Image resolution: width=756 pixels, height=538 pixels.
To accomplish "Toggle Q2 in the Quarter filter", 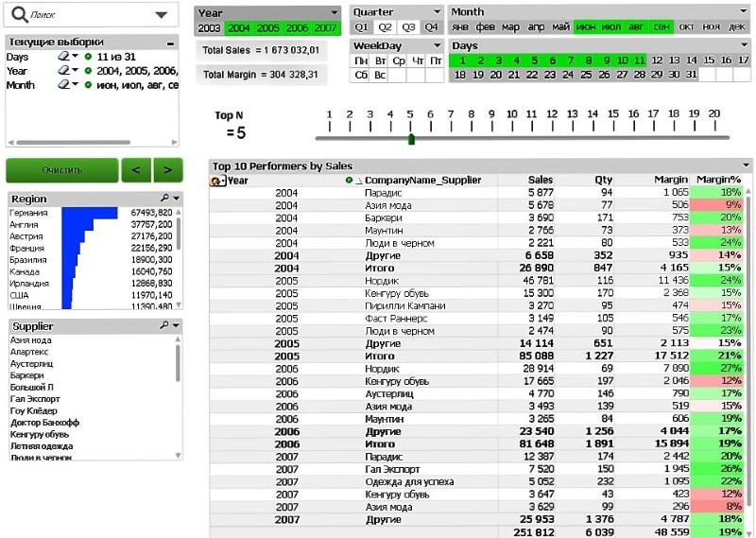I will coord(386,27).
